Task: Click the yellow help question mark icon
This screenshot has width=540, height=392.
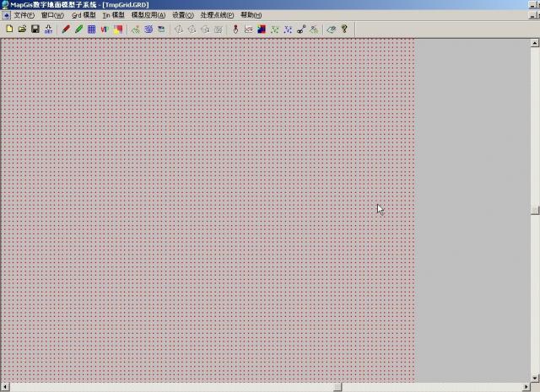Action: [x=344, y=29]
